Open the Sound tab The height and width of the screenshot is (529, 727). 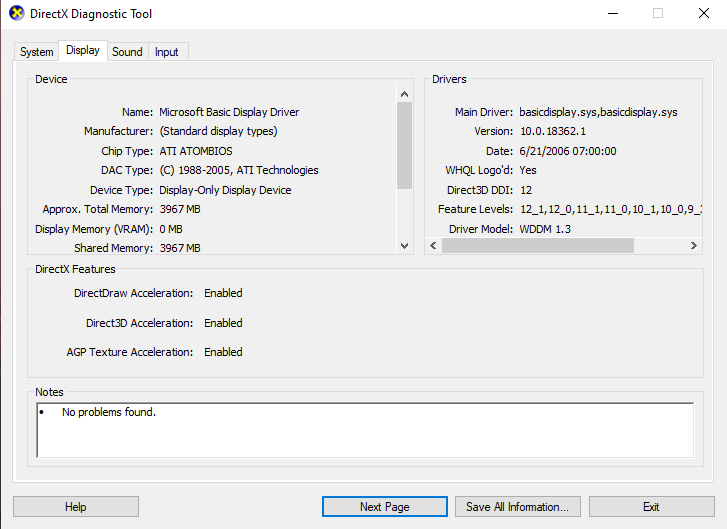click(127, 51)
